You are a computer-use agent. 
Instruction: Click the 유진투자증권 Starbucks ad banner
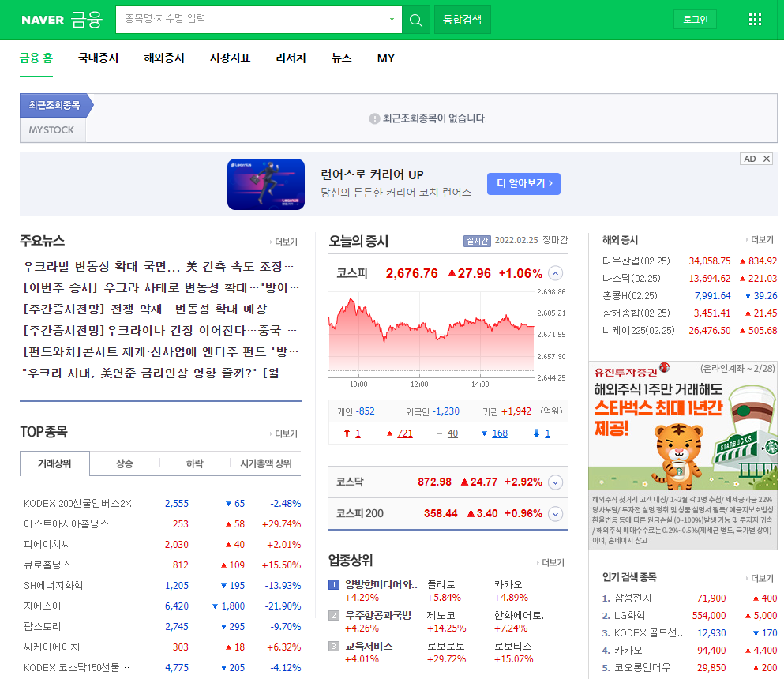tap(683, 456)
